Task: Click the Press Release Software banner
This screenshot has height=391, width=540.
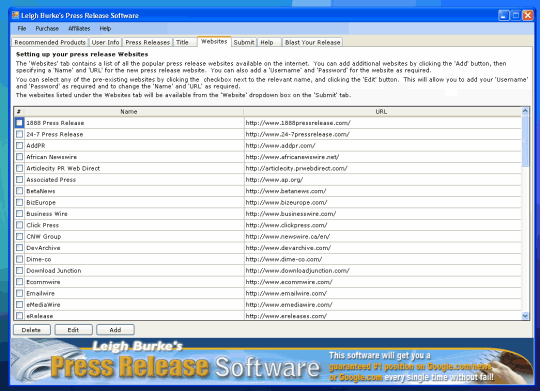Action: click(x=272, y=361)
